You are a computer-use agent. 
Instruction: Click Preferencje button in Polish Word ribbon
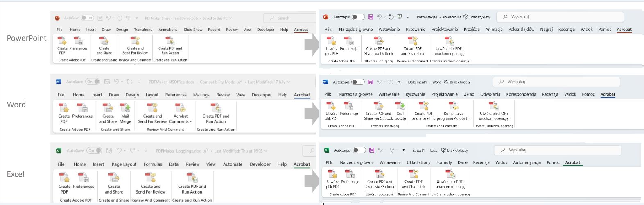pyautogui.click(x=349, y=109)
